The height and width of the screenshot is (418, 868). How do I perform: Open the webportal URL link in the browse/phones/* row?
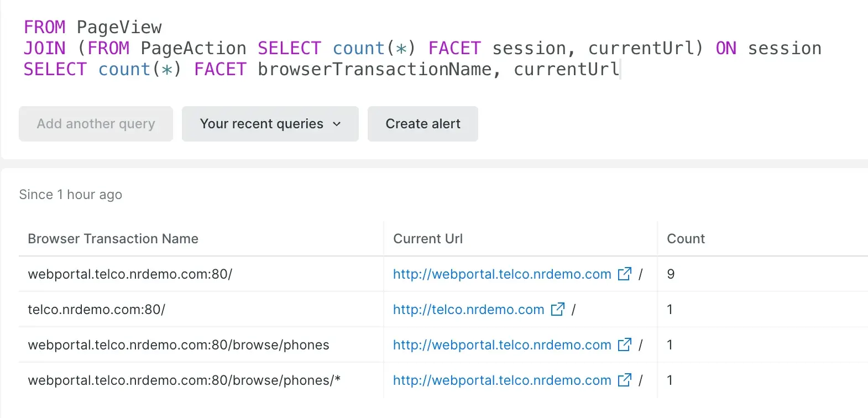tap(501, 380)
